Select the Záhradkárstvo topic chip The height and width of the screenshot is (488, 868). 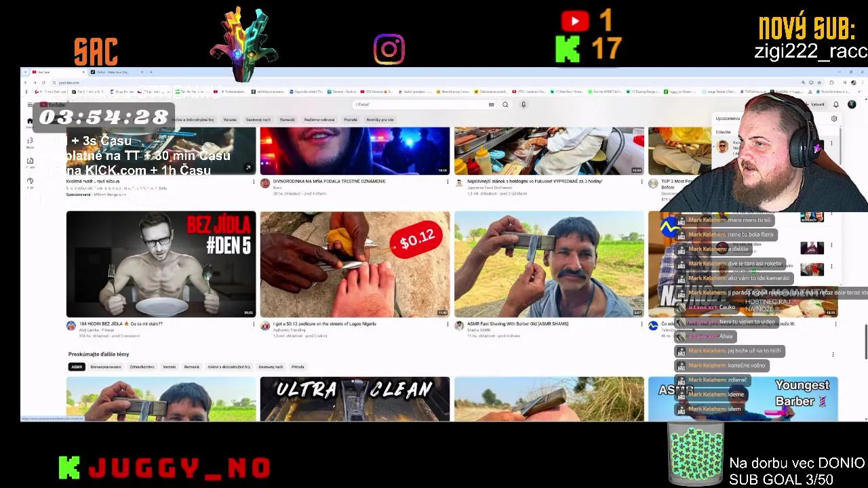tap(142, 367)
